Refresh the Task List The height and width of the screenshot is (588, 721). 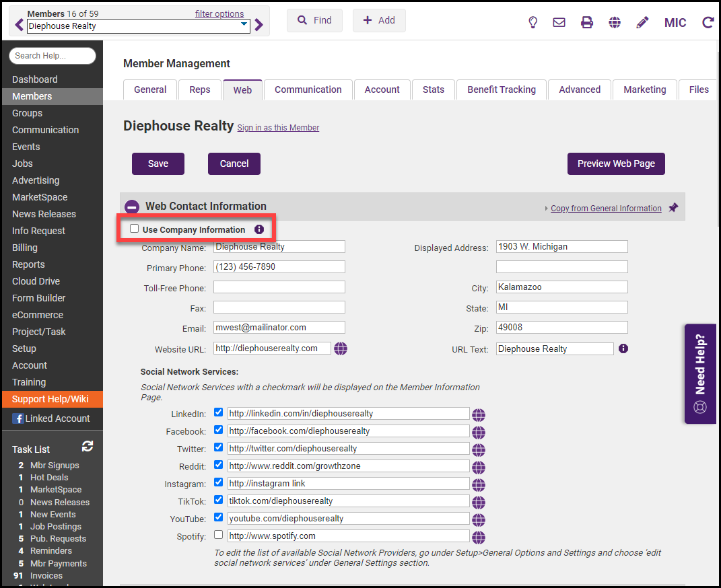tap(88, 447)
